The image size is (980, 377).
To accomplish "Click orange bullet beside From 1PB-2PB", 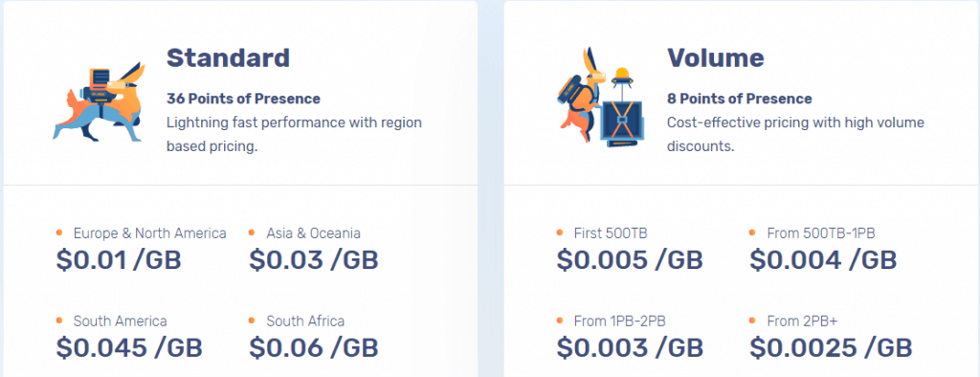I will click(x=560, y=321).
